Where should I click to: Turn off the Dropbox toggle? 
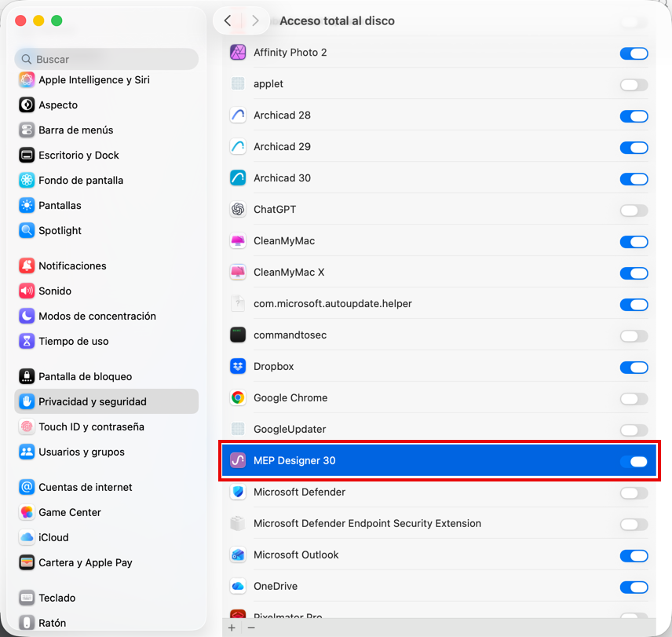[634, 368]
